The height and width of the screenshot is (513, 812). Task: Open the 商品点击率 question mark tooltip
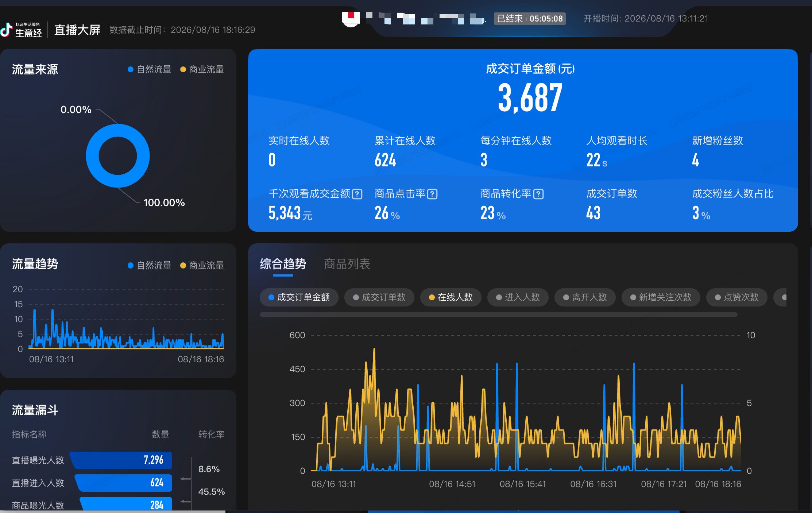pos(432,194)
